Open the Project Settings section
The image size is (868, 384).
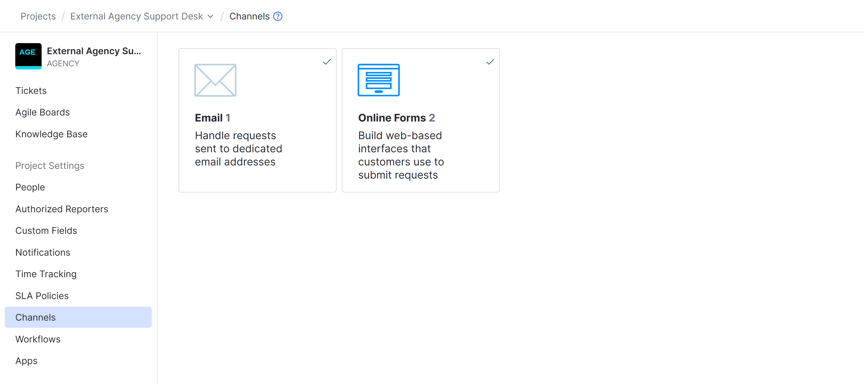(x=50, y=165)
